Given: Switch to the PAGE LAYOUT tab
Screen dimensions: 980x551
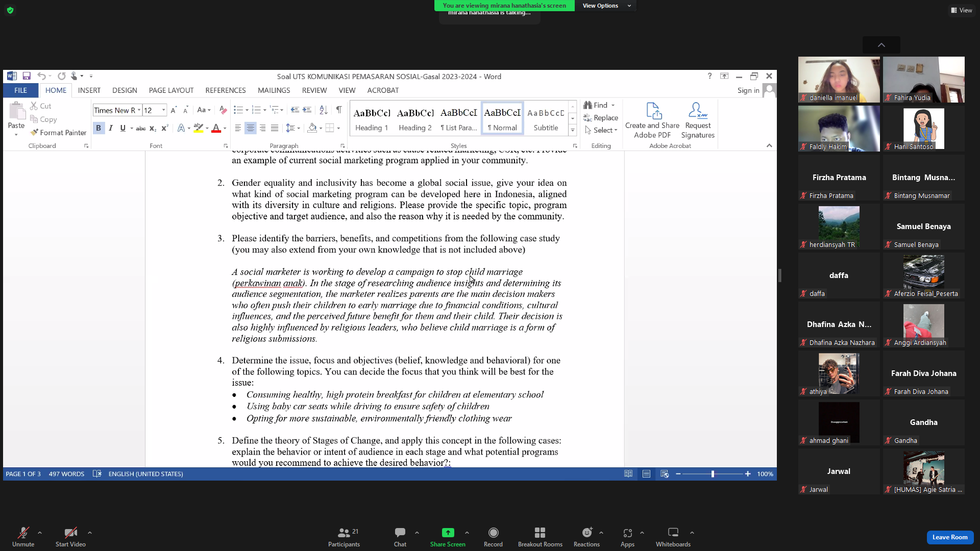Looking at the screenshot, I should pos(171,90).
